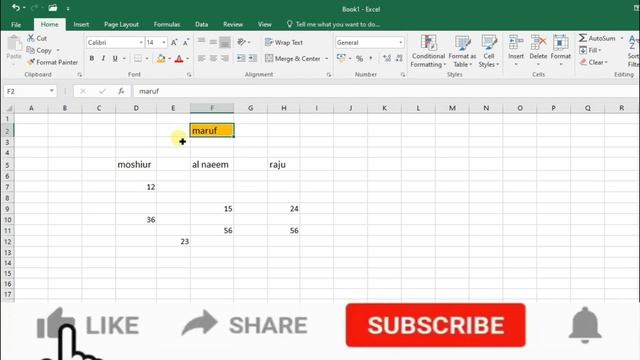Click Merge & Center button
The width and height of the screenshot is (640, 360).
click(293, 58)
